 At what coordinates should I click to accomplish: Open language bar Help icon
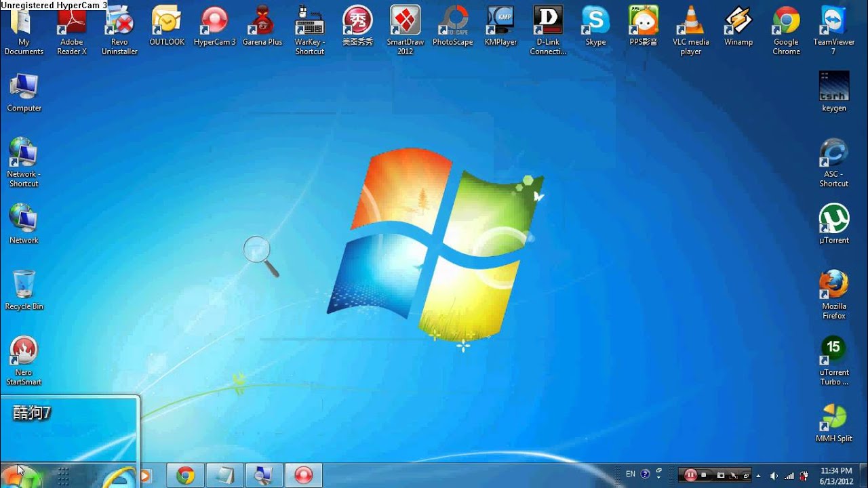tap(645, 474)
